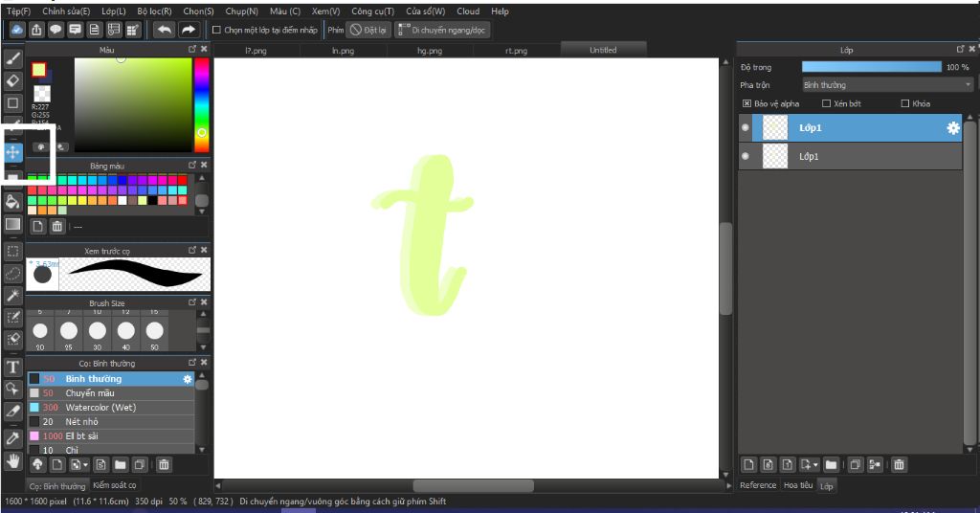Select the Brush tool in the left toolbar
Screen dimensions: 980x513
coord(13,58)
